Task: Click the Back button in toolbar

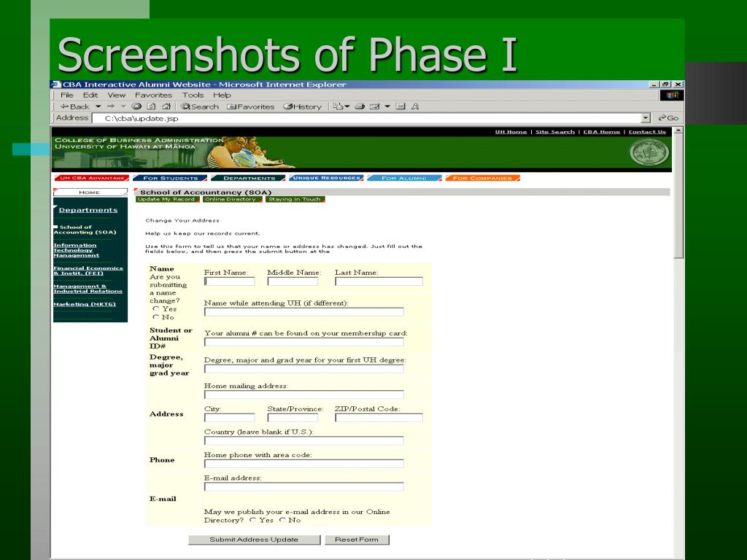Action: point(75,106)
